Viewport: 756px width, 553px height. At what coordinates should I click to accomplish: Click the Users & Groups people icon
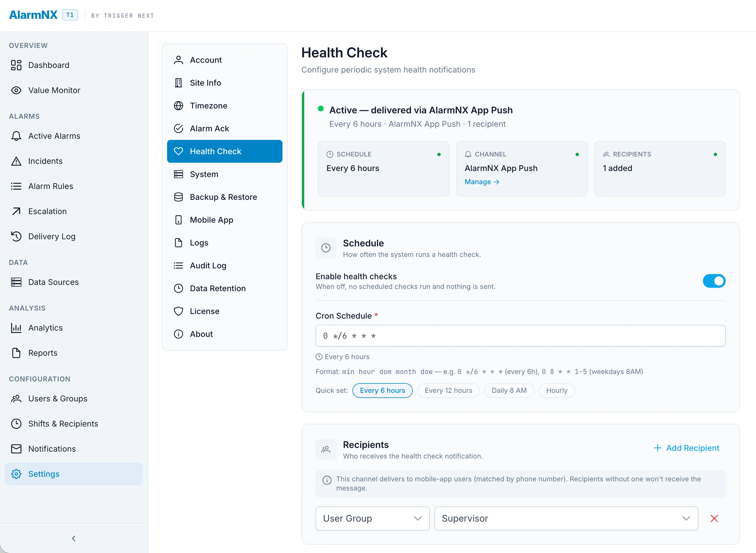[16, 399]
